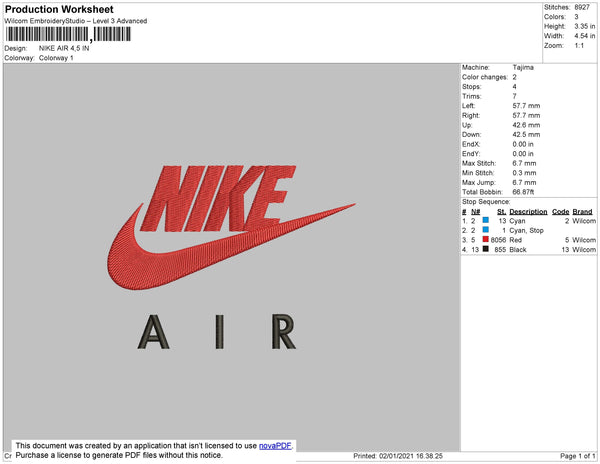Open the novaPDF hyperlink
The height and width of the screenshot is (464, 600).
(x=275, y=446)
